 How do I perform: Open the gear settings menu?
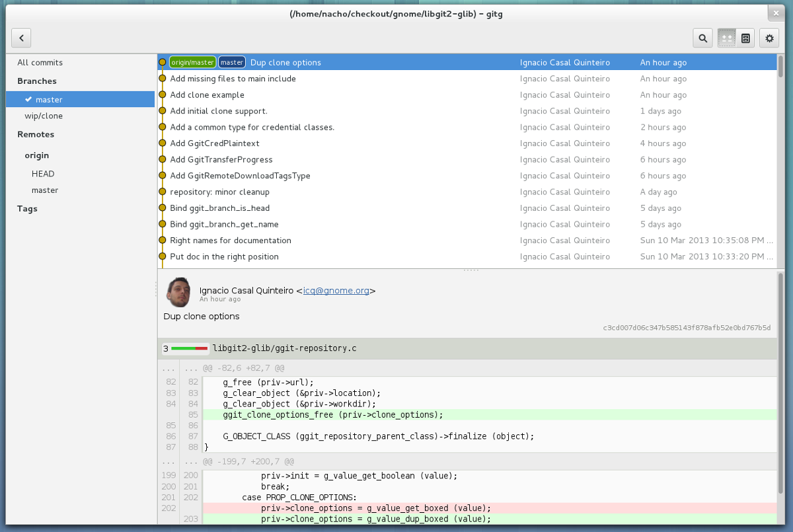tap(769, 38)
